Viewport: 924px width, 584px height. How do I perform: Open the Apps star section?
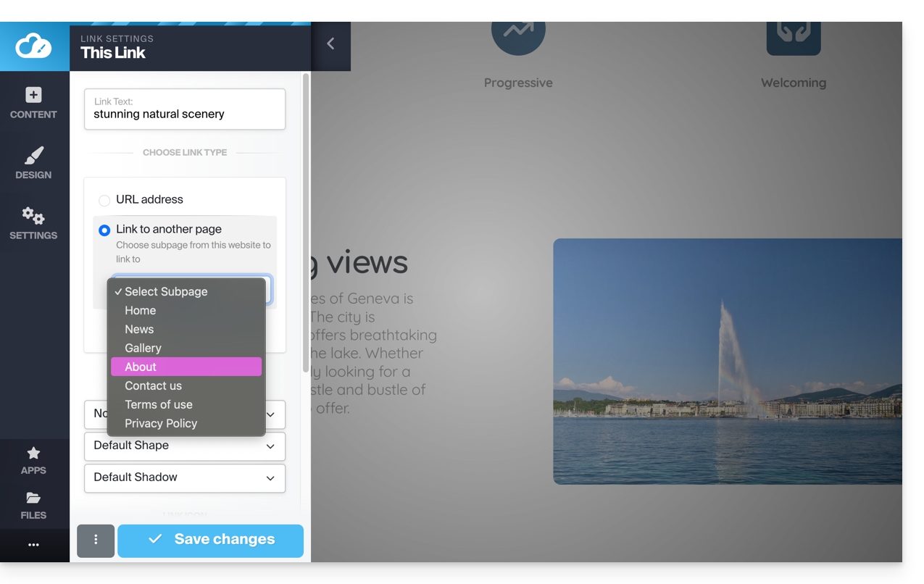(33, 461)
